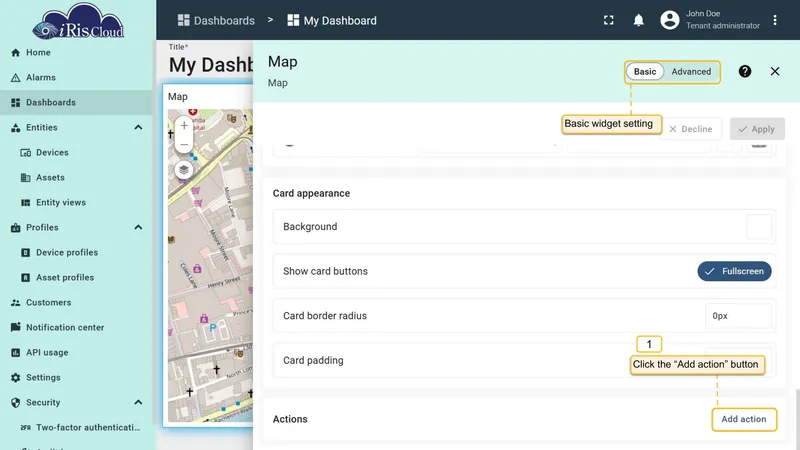Click the Asset profiles icon
800x450 pixels.
point(26,278)
